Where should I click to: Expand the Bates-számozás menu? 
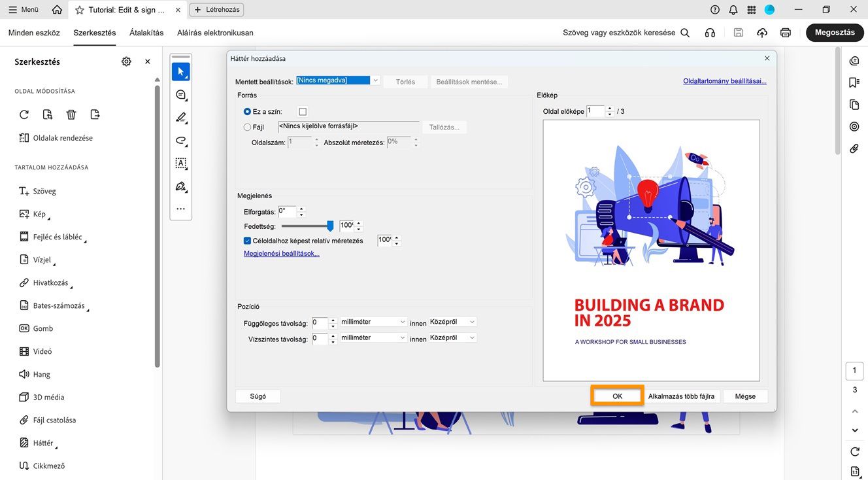pyautogui.click(x=54, y=305)
